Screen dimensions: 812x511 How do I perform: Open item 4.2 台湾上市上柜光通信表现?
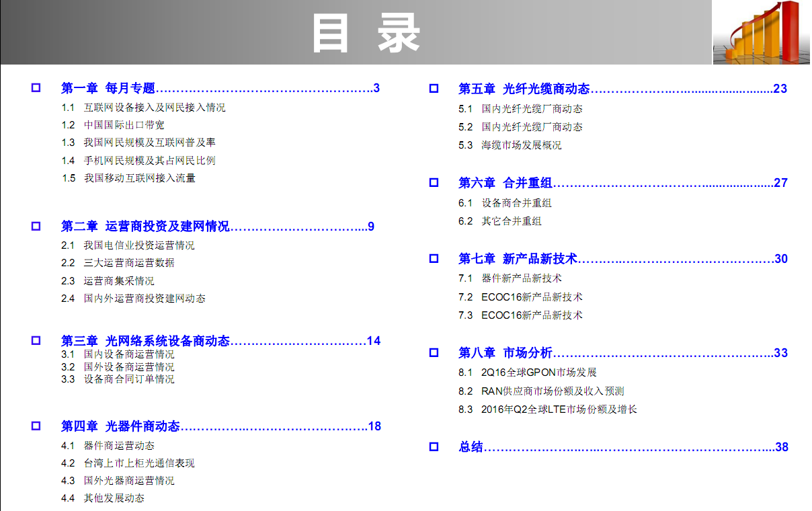[x=138, y=463]
